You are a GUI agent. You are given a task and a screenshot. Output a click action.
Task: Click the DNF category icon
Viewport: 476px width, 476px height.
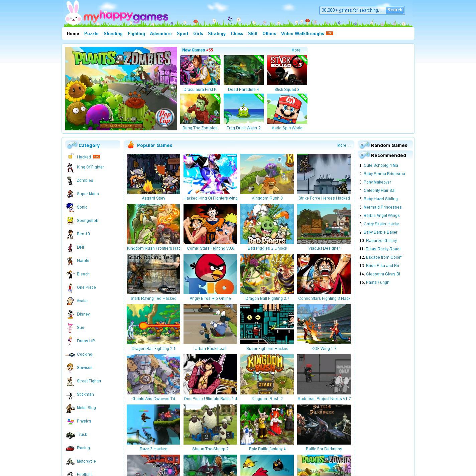coord(70,247)
